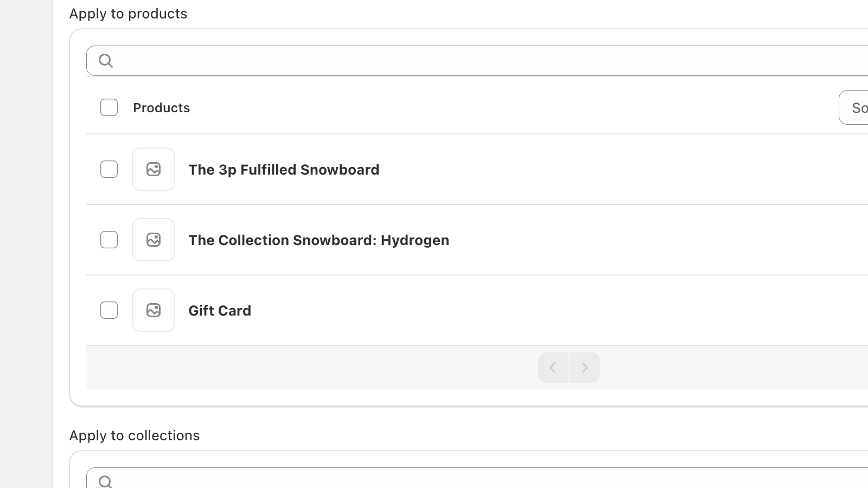Check The Collection Snowboard: Hydrogen checkbox
The height and width of the screenshot is (488, 868).
[108, 240]
